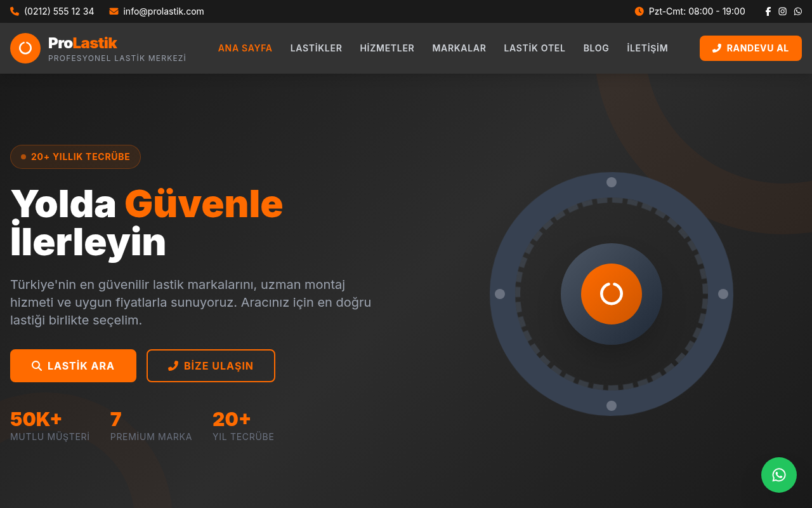
Task: Open the Blog menu link
Action: 596,48
